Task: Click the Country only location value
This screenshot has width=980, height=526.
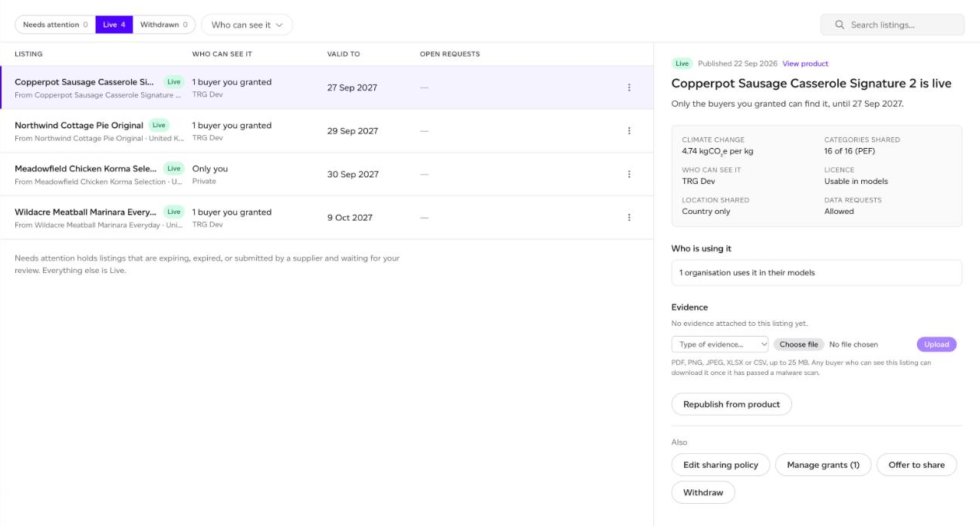Action: 705,212
